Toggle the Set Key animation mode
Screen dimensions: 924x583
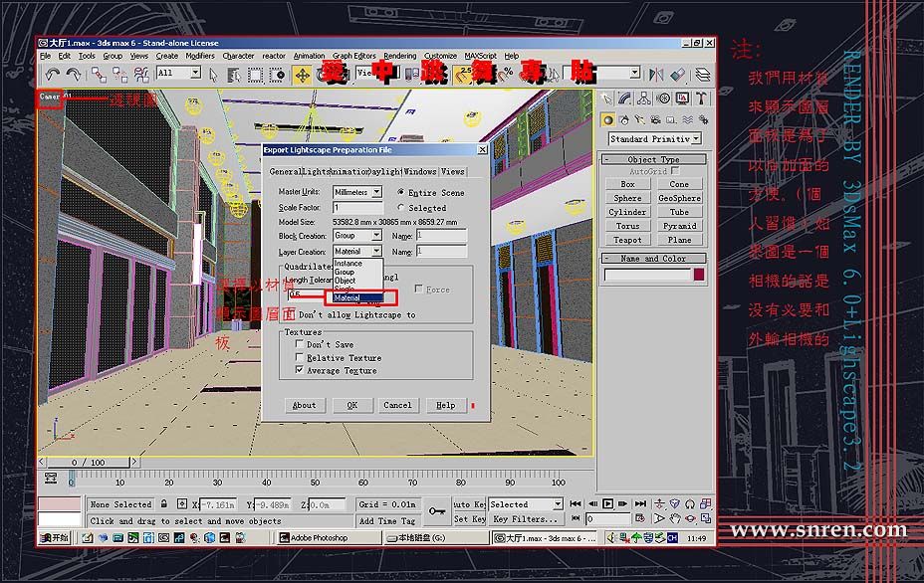pyautogui.click(x=470, y=518)
